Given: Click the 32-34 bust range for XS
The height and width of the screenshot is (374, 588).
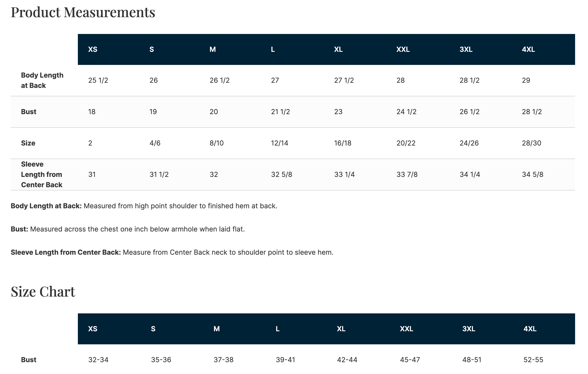Looking at the screenshot, I should tap(98, 360).
